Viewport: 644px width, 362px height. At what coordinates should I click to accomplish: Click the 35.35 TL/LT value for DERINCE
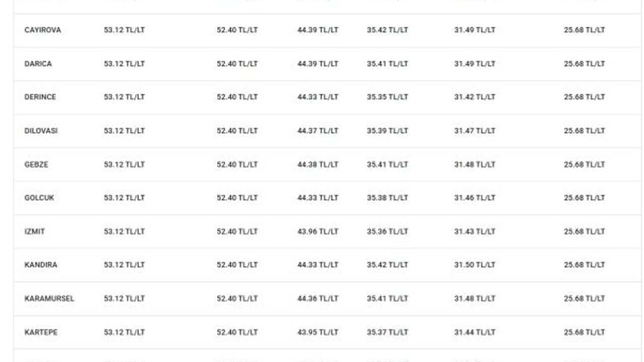pyautogui.click(x=387, y=97)
